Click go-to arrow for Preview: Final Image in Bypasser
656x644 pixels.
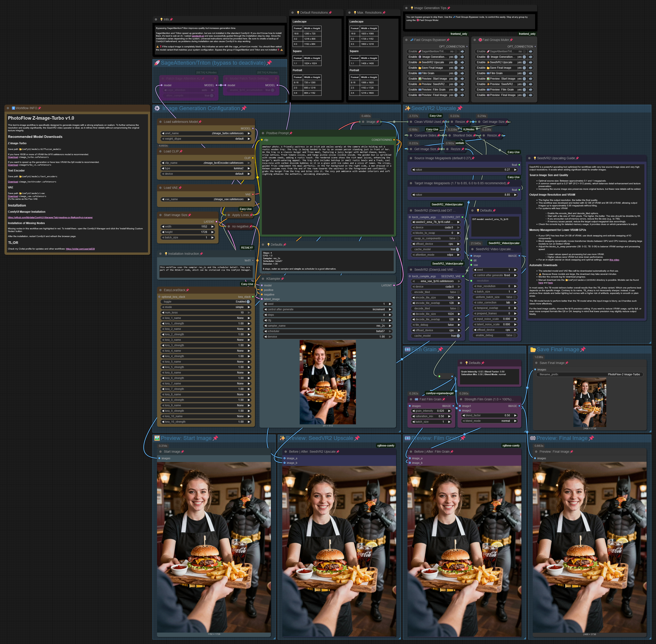tap(462, 95)
